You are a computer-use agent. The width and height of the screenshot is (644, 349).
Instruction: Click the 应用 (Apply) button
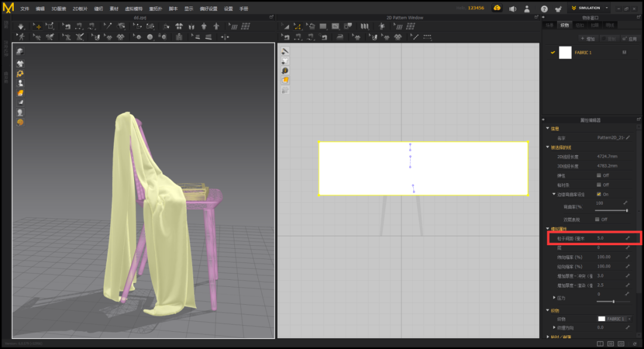[x=630, y=39]
